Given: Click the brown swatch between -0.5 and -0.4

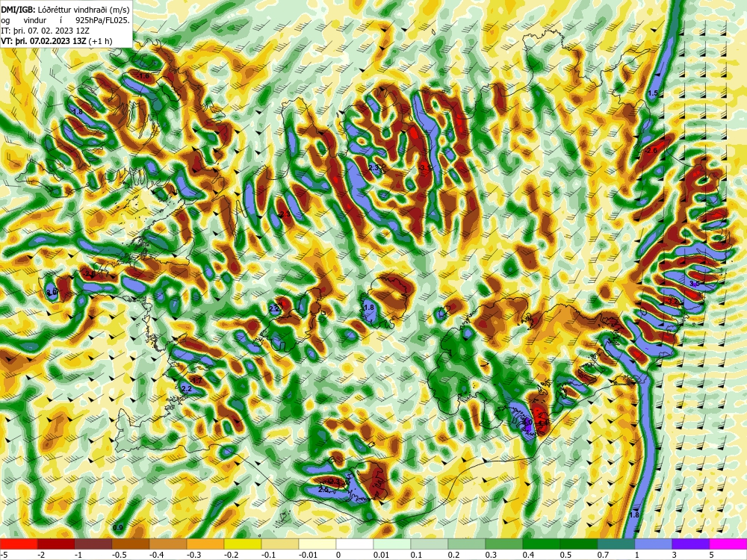Looking at the screenshot, I should click(x=131, y=544).
